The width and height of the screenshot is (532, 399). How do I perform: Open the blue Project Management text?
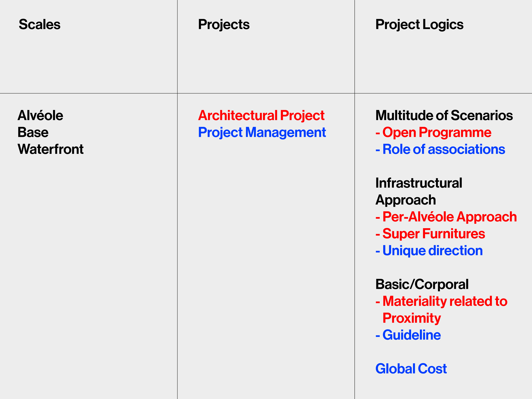coord(262,132)
